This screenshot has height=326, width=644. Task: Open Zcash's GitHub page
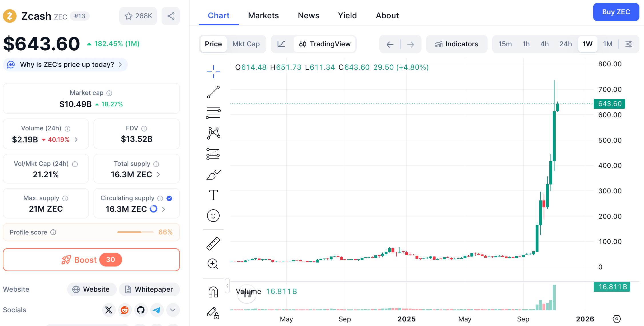click(141, 310)
